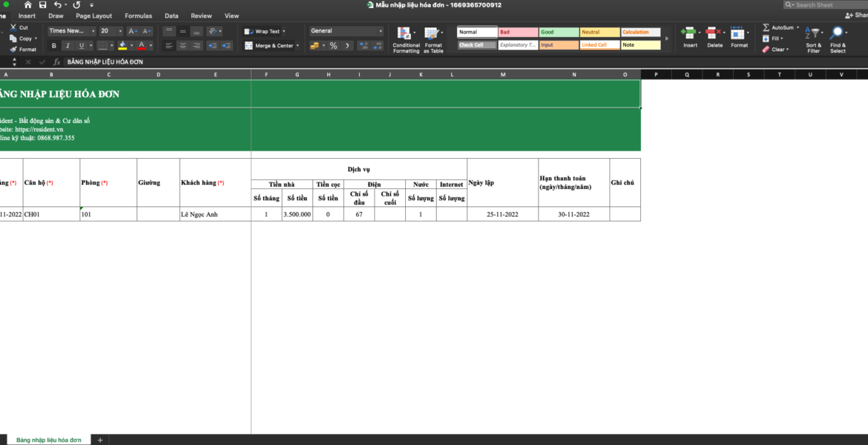Open the Merge & Center dropdown arrow
Image resolution: width=868 pixels, height=445 pixels.
297,46
